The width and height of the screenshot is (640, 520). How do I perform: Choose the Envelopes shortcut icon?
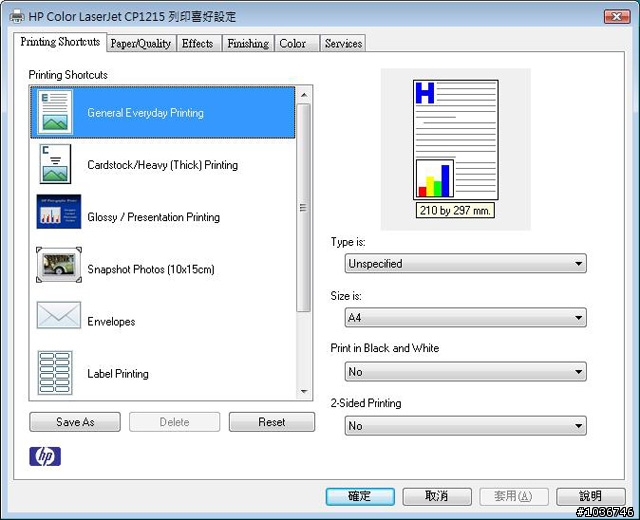point(59,315)
